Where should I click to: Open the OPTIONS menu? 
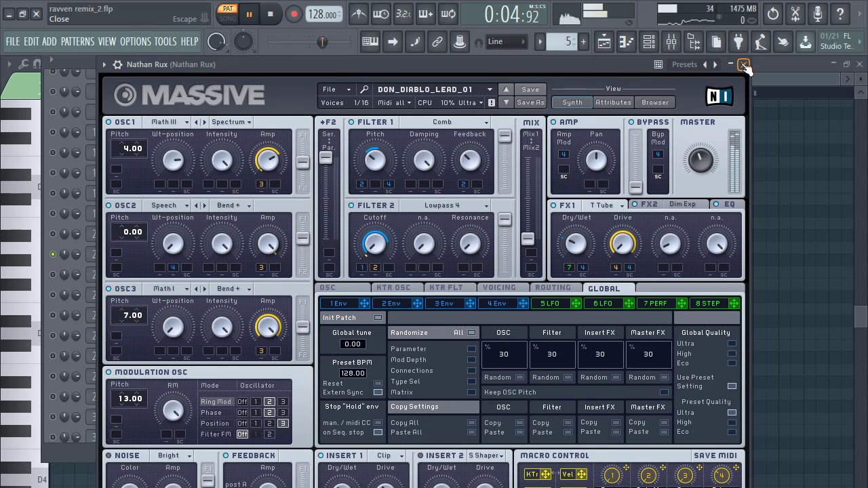[x=136, y=41]
